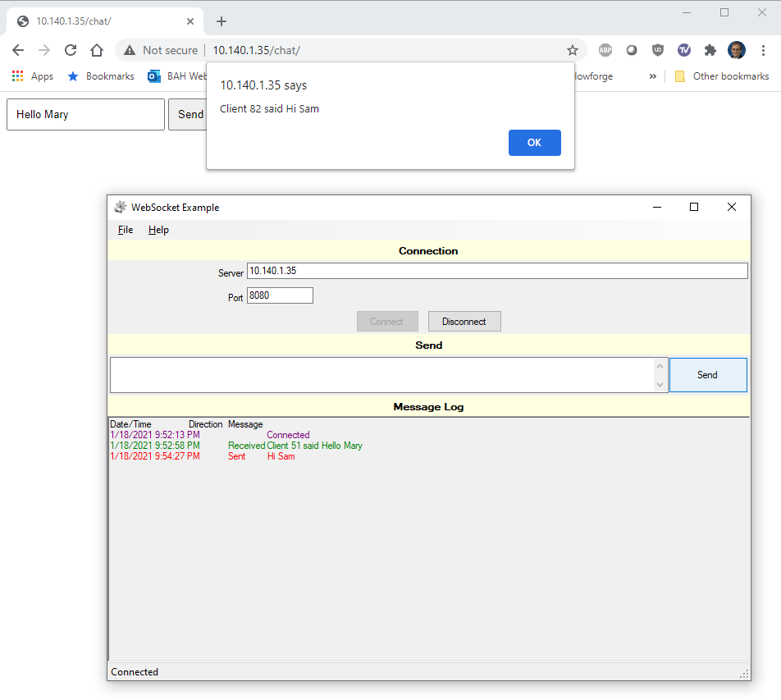781x700 pixels.
Task: Select the Apps grid icon
Action: tap(18, 75)
